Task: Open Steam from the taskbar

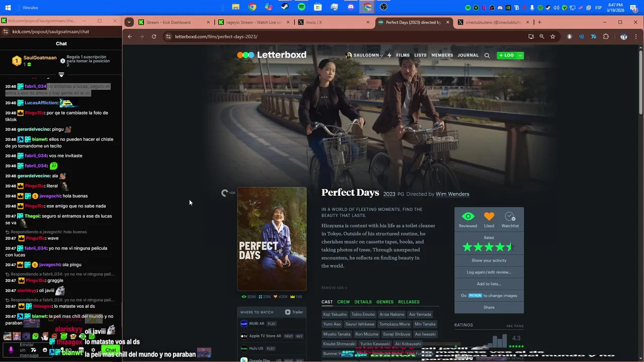Action: 285,7
